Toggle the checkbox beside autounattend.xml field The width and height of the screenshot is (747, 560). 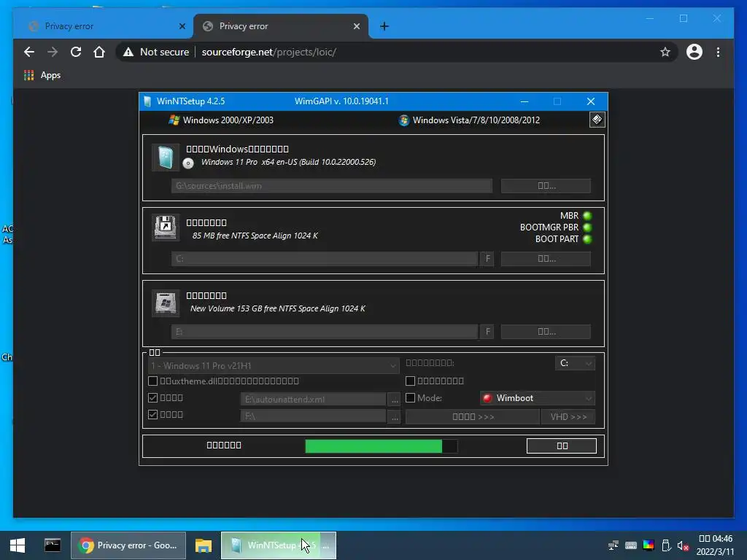[152, 397]
